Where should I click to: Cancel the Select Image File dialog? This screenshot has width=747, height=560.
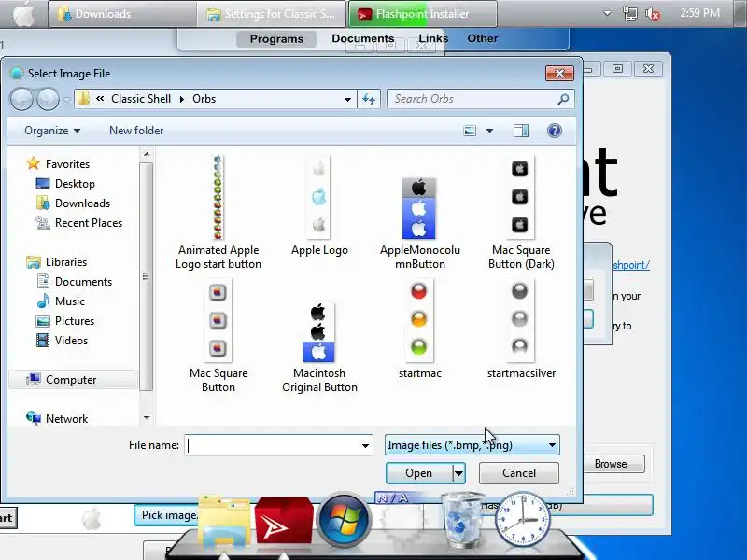click(x=519, y=473)
